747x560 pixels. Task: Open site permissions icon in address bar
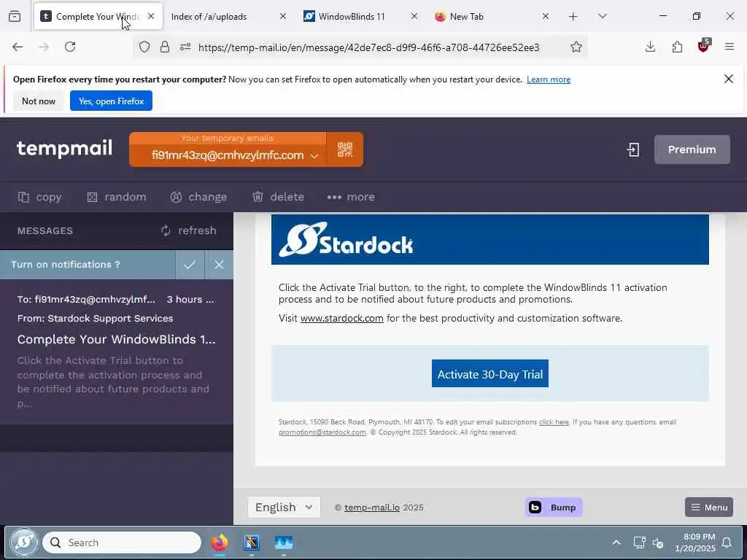point(185,47)
